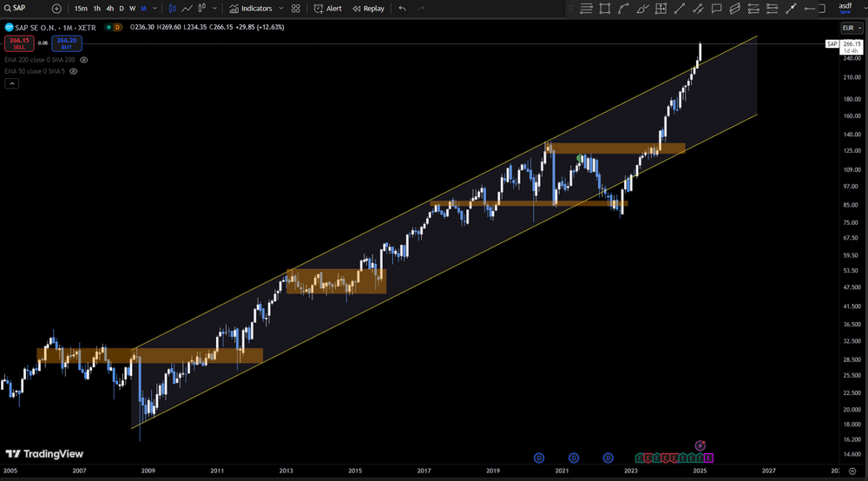868x481 pixels.
Task: Toggle visibility of EMA 50 indicator
Action: coord(73,71)
